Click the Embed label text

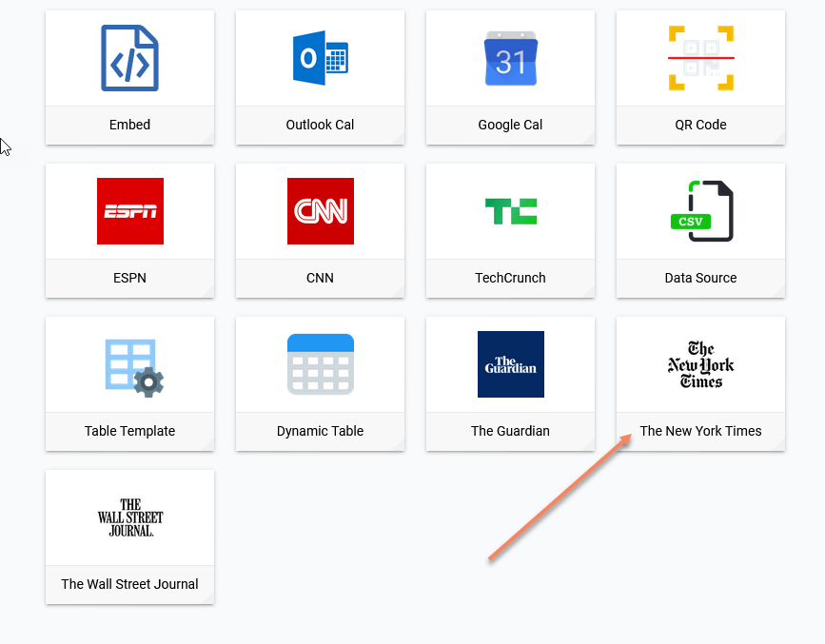129,125
